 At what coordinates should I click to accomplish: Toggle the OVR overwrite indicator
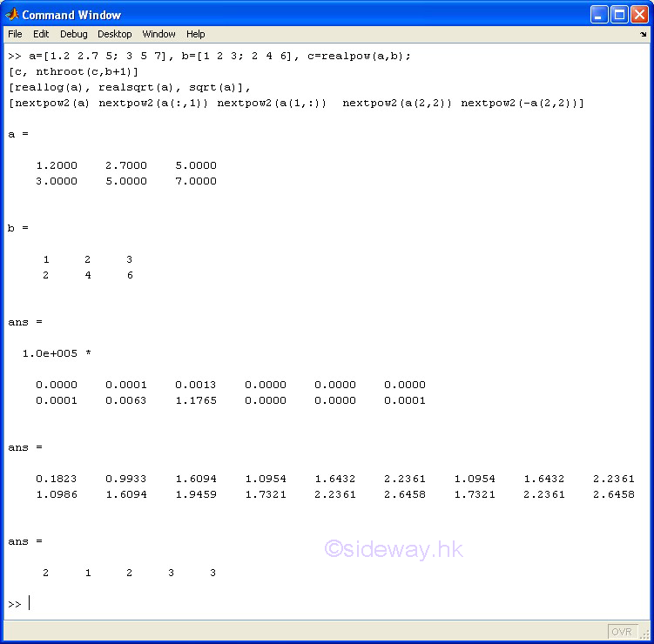622,632
